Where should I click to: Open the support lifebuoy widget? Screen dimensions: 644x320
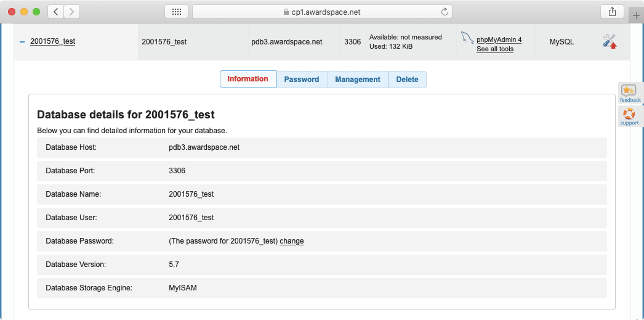[629, 116]
